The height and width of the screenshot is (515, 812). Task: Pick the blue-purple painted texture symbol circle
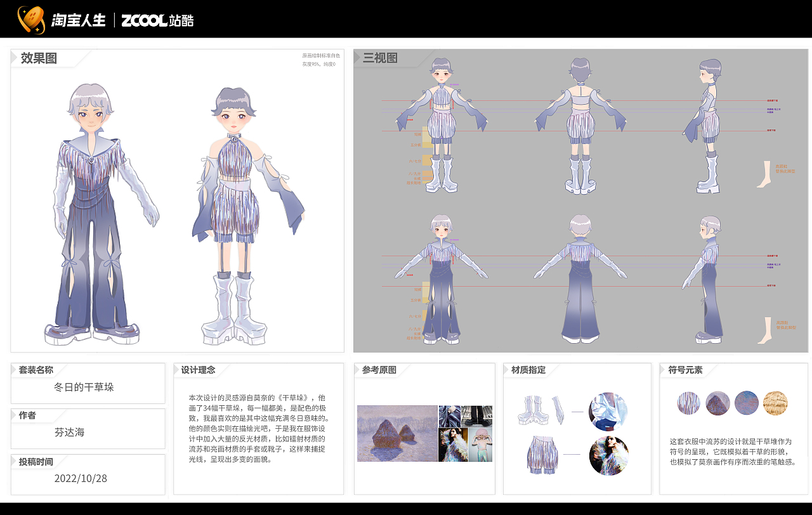(x=747, y=403)
